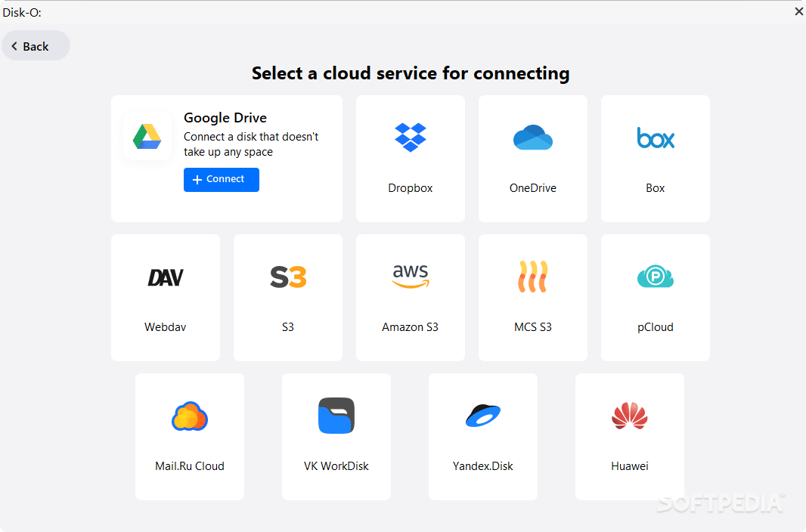Click the Webdav label text
The image size is (806, 532).
pyautogui.click(x=165, y=327)
